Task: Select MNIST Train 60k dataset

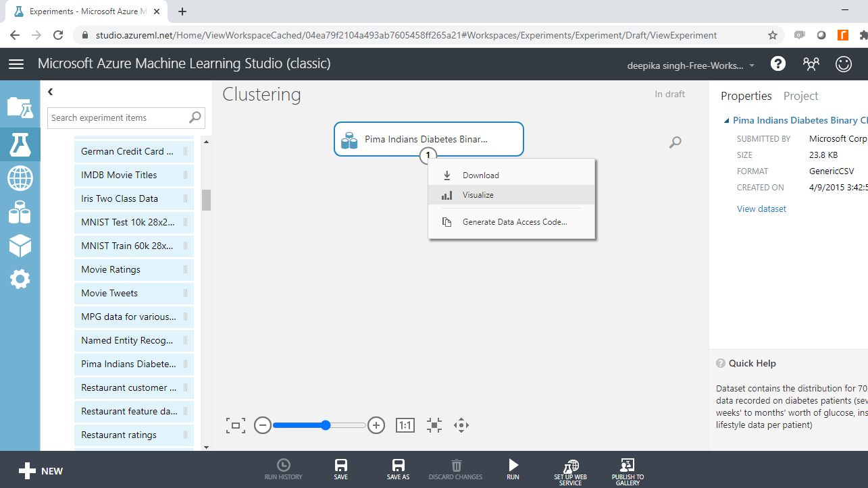Action: [x=134, y=246]
